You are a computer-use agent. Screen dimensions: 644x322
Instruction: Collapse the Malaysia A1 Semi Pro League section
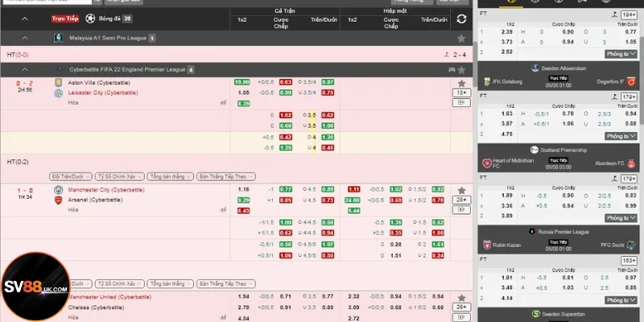tap(24, 38)
